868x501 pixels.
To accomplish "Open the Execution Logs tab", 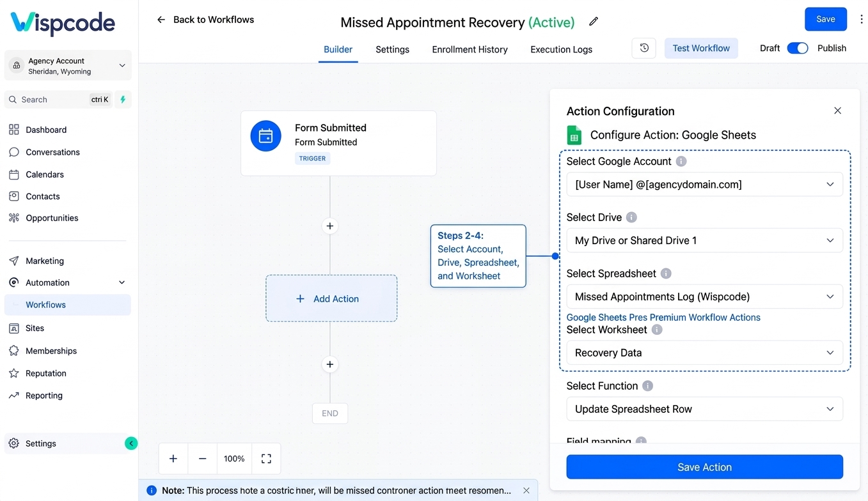I will pos(561,49).
